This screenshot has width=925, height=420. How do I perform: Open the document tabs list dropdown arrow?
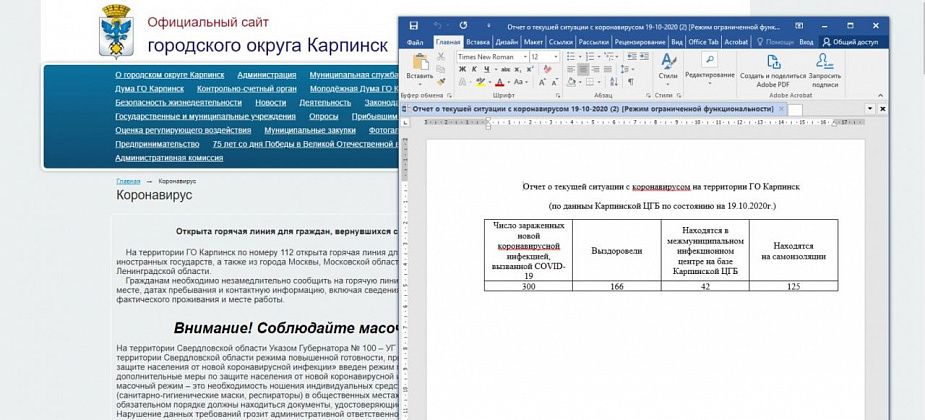click(x=870, y=109)
